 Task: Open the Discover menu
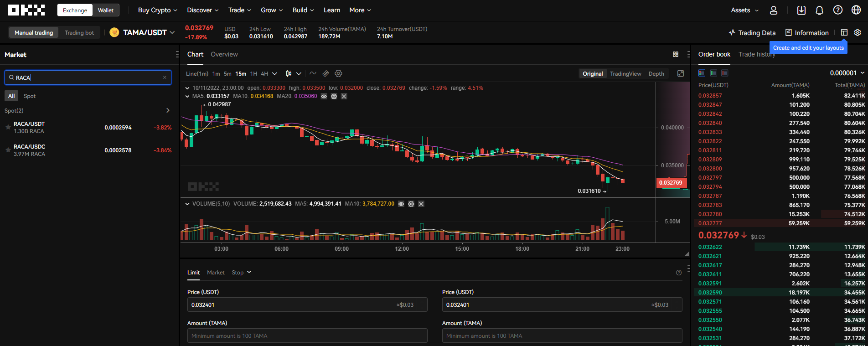(203, 10)
